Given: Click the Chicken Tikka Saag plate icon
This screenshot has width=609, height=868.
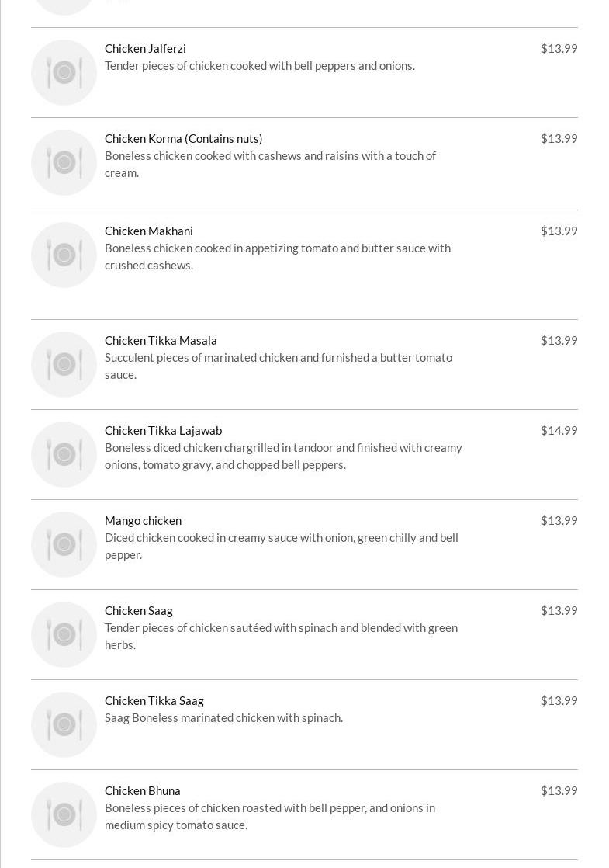Looking at the screenshot, I should pyautogui.click(x=64, y=724).
